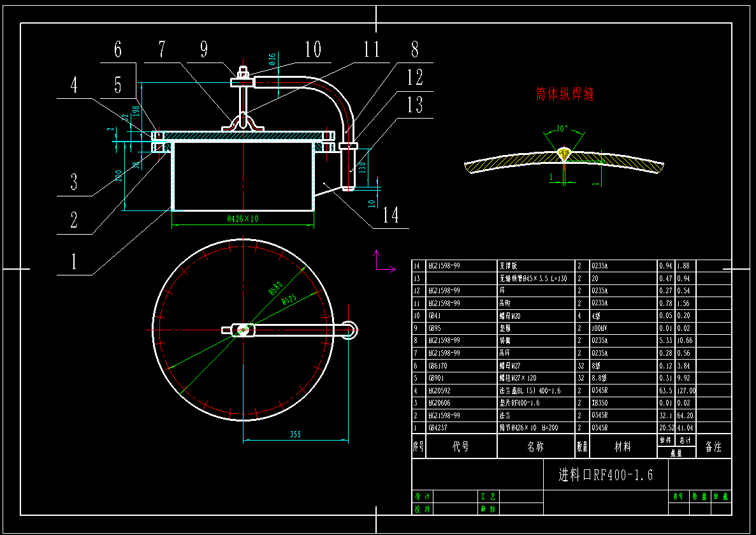
Task: Click the Ø580 diameter dimension label
Action: point(275,288)
